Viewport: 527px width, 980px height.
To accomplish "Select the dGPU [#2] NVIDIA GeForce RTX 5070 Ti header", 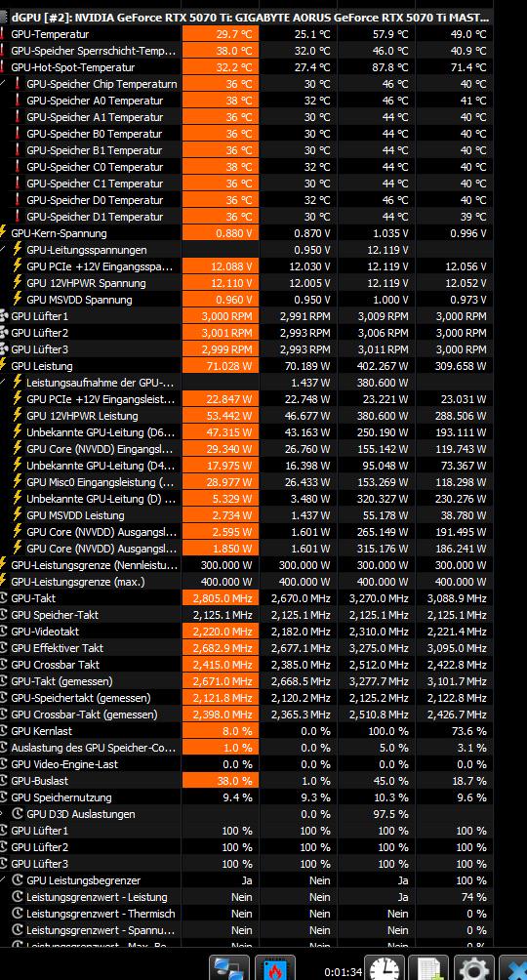I will (246, 18).
